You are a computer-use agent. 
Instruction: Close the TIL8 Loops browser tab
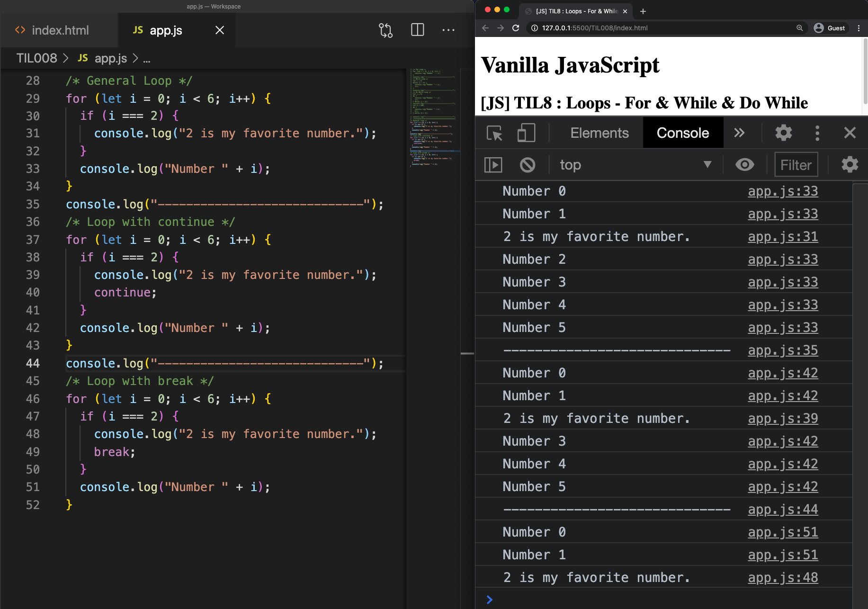625,11
